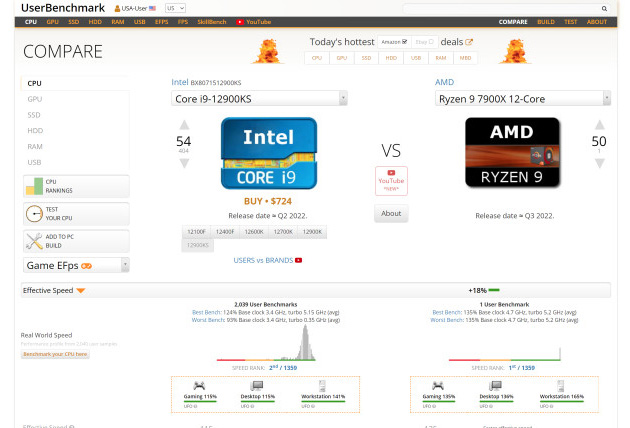Go to COMPARE in top nav
This screenshot has width=630, height=428.
[513, 22]
